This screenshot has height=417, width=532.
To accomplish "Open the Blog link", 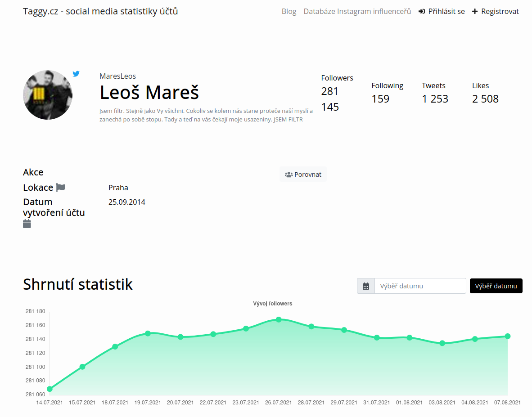I will pos(289,12).
